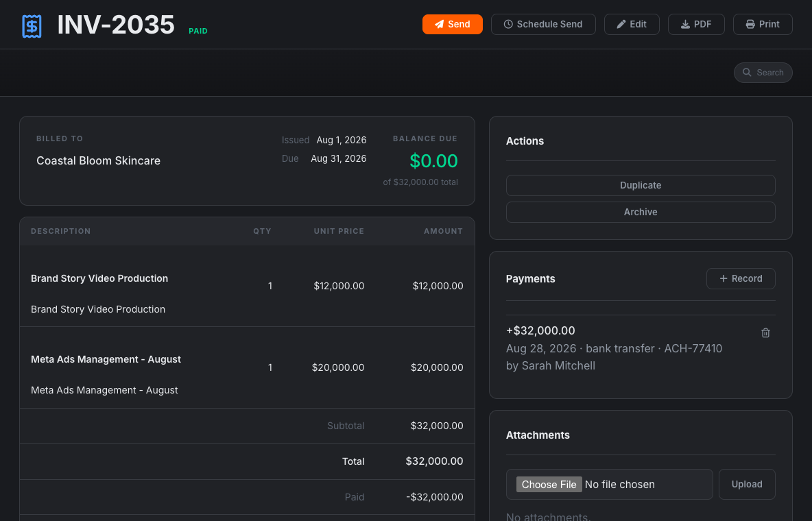Click the Payments section heading
The height and width of the screenshot is (521, 812).
coord(530,278)
